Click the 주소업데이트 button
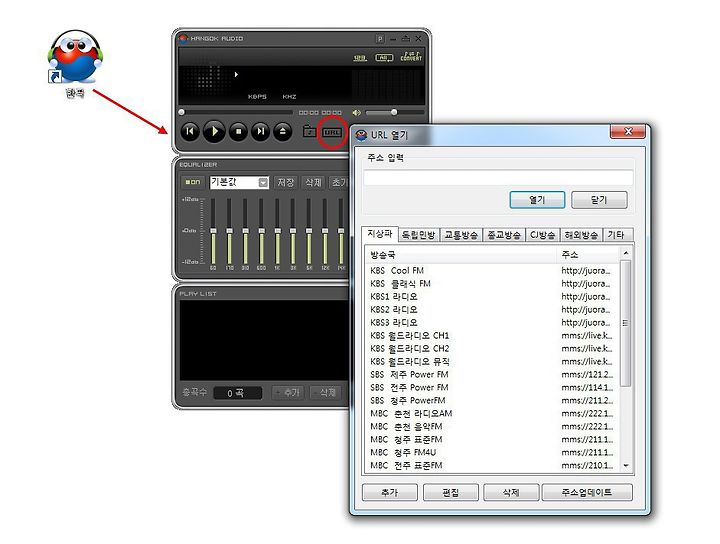Screen dimensions: 720x544 click(587, 492)
